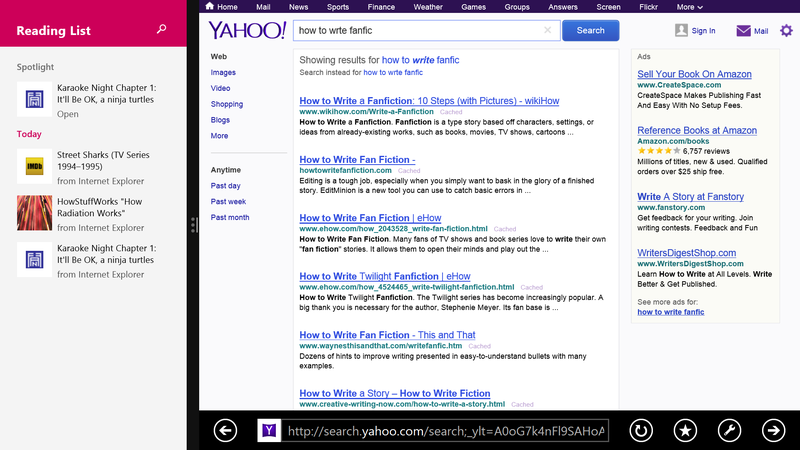Viewport: 800px width, 450px height.
Task: Open Flickr in Yahoo top navigation
Action: click(x=648, y=7)
